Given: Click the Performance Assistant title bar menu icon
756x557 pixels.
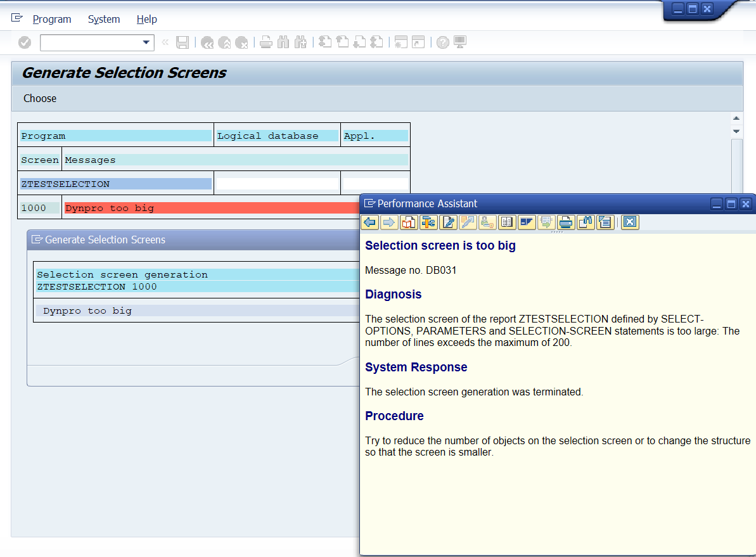Looking at the screenshot, I should point(369,203).
